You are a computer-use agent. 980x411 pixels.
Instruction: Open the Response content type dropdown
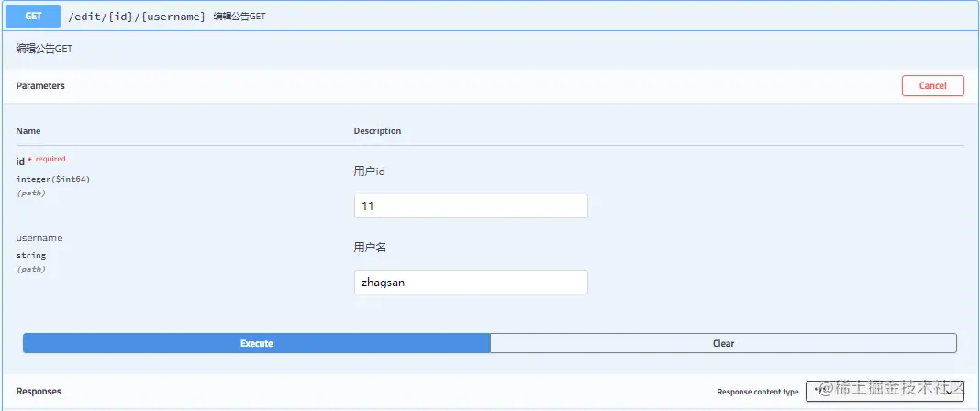pyautogui.click(x=885, y=392)
